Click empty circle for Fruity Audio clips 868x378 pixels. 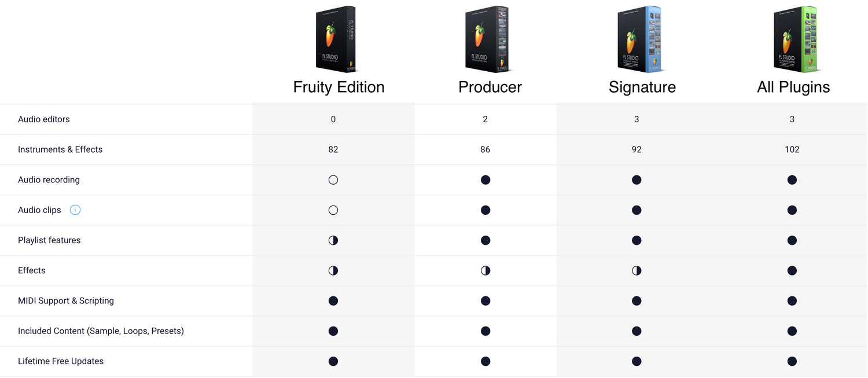[333, 210]
